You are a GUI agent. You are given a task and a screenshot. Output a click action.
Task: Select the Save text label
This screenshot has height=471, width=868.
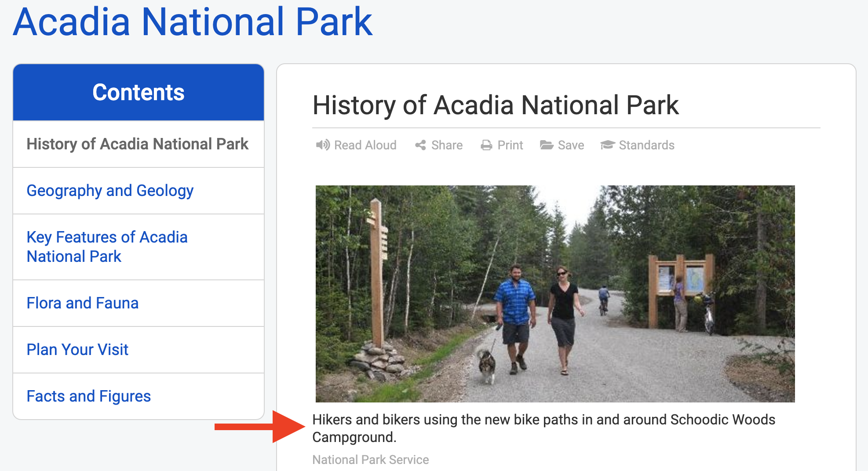[571, 145]
